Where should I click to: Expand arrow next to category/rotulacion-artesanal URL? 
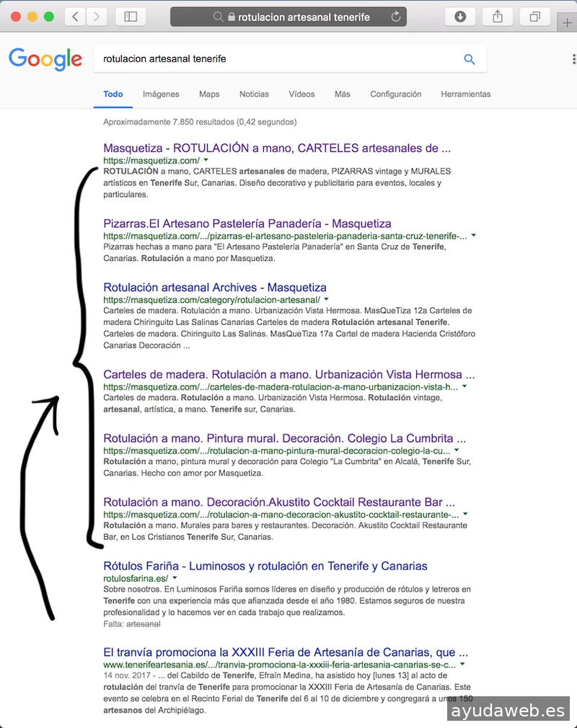[326, 299]
